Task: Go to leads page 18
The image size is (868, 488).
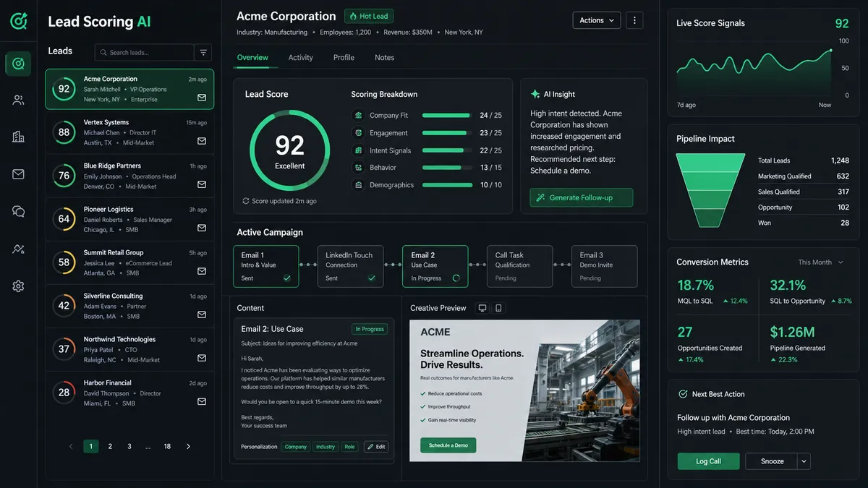Action: pyautogui.click(x=167, y=447)
